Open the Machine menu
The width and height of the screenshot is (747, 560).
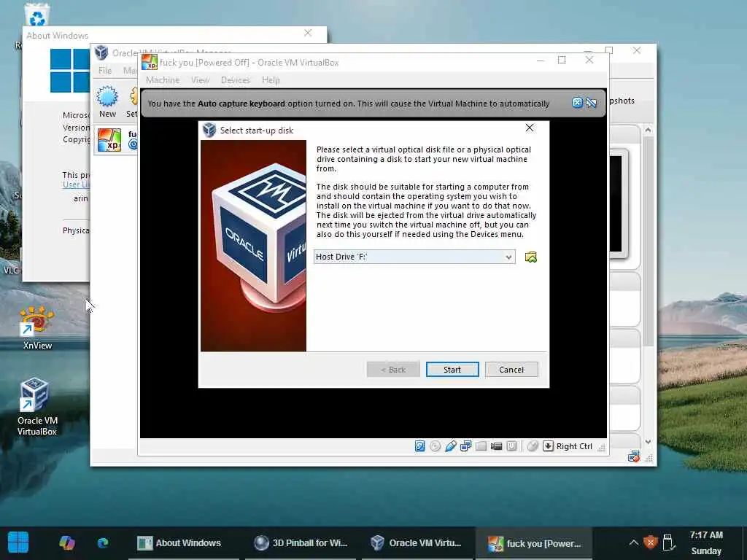click(163, 80)
